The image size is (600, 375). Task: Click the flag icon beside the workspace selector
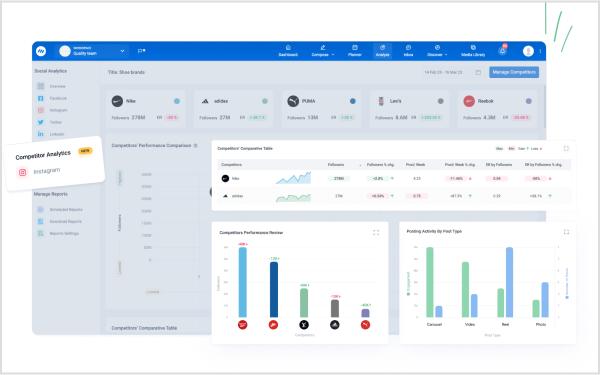point(141,51)
